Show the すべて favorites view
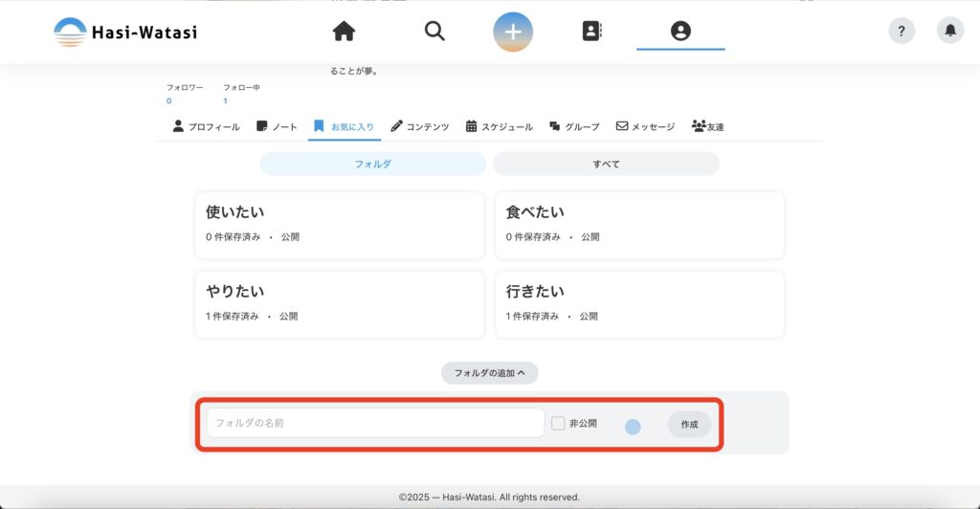 (606, 164)
